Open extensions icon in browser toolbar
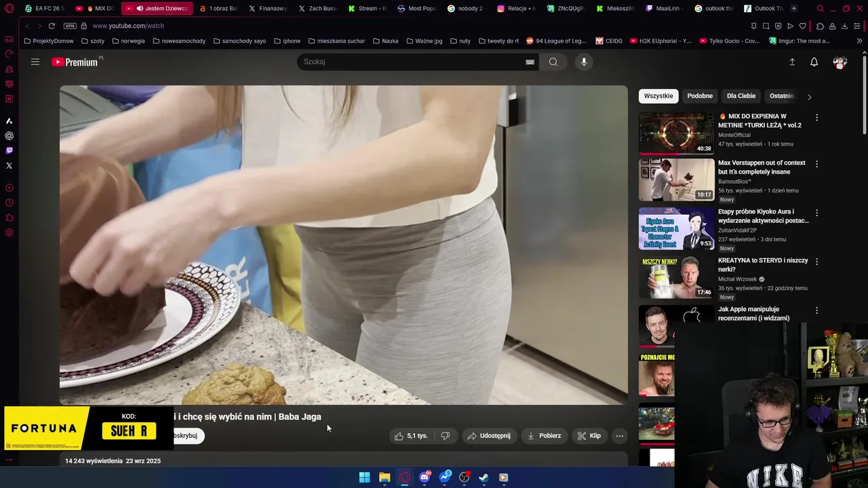868x488 pixels. pyautogui.click(x=820, y=26)
